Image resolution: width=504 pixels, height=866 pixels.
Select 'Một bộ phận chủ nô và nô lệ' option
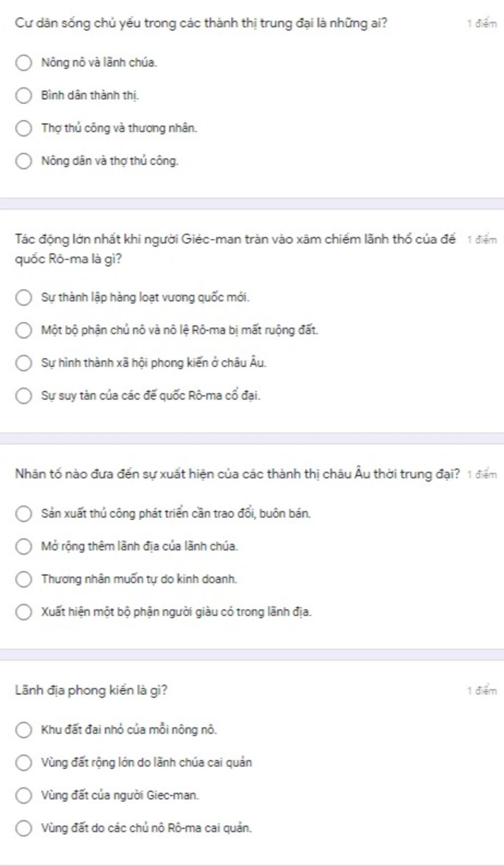(x=24, y=330)
